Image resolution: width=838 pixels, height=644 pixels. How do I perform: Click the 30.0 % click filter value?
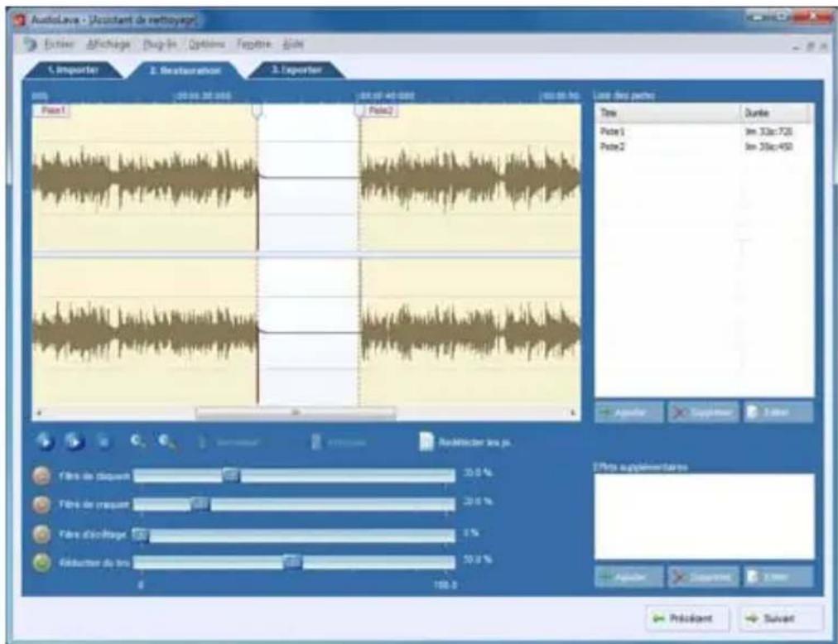point(478,473)
